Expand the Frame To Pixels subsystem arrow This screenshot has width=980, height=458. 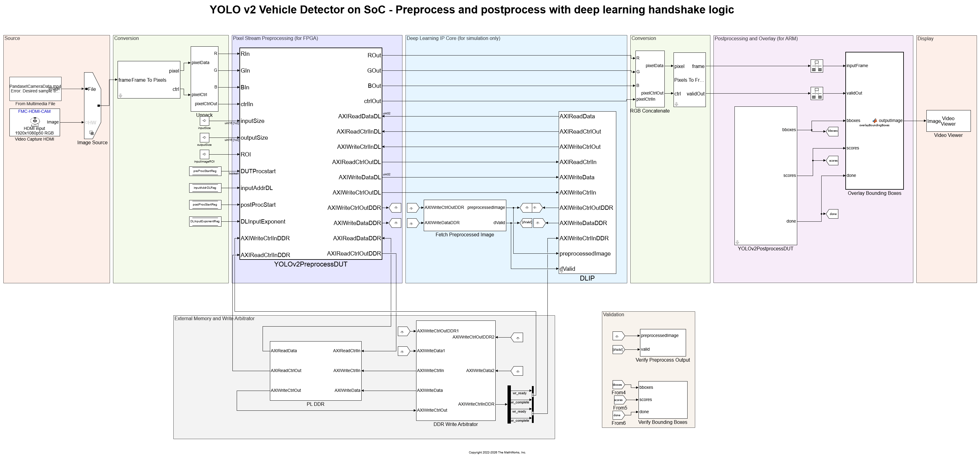(x=121, y=95)
